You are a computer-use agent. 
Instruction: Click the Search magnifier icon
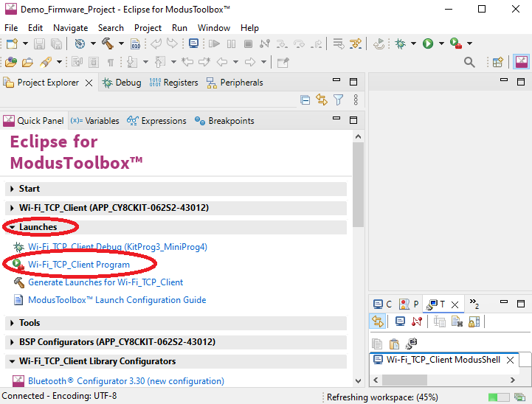[469, 62]
